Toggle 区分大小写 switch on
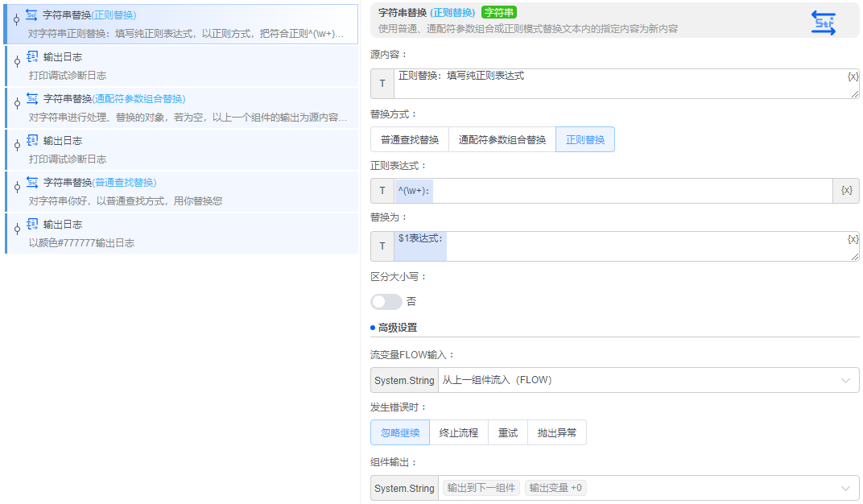 [386, 301]
